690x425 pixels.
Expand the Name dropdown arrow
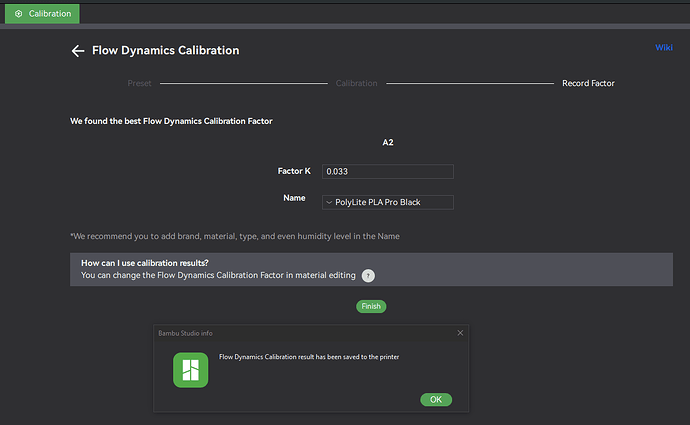click(x=329, y=202)
